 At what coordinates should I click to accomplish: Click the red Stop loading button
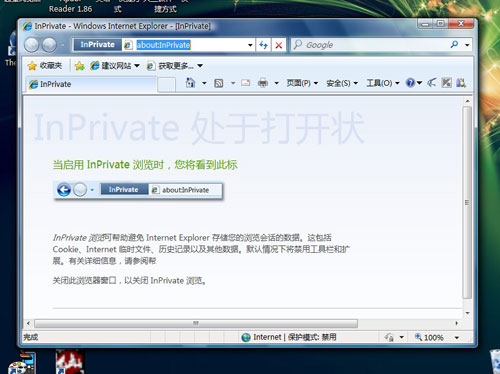[279, 45]
